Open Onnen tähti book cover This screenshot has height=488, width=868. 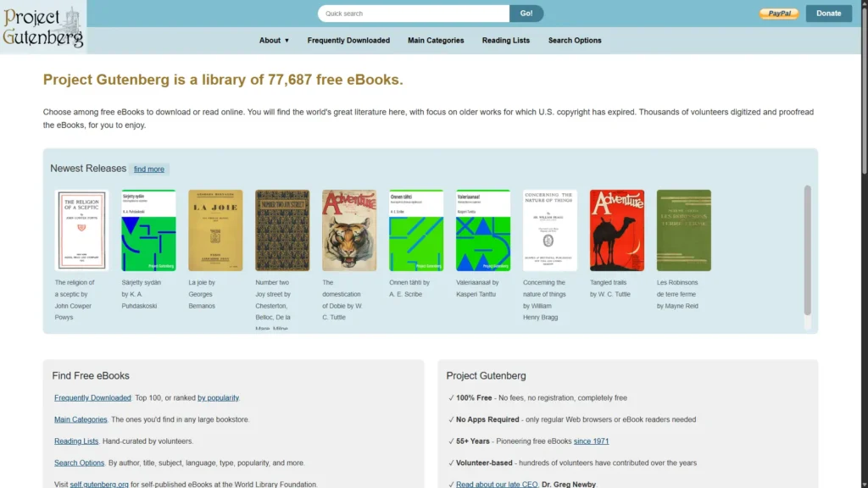[416, 230]
